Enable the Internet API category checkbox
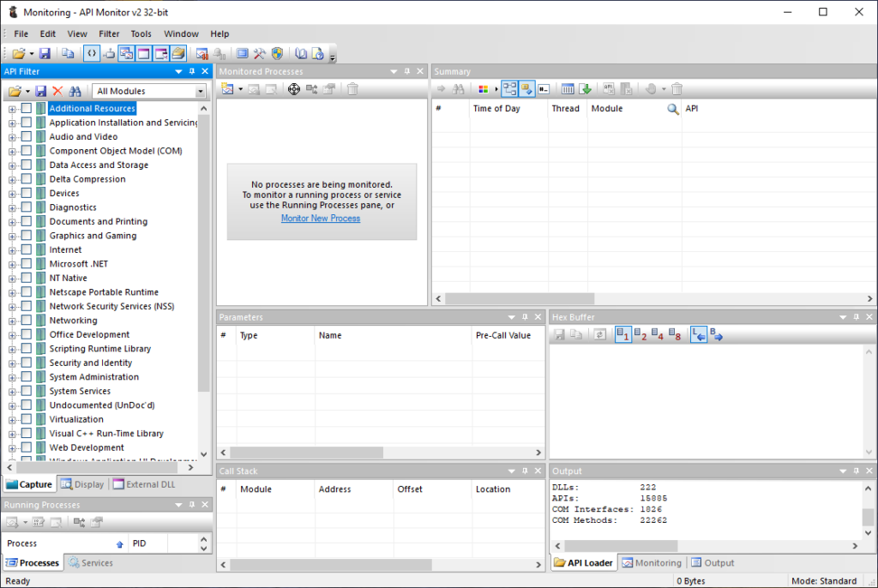878x588 pixels. (27, 250)
